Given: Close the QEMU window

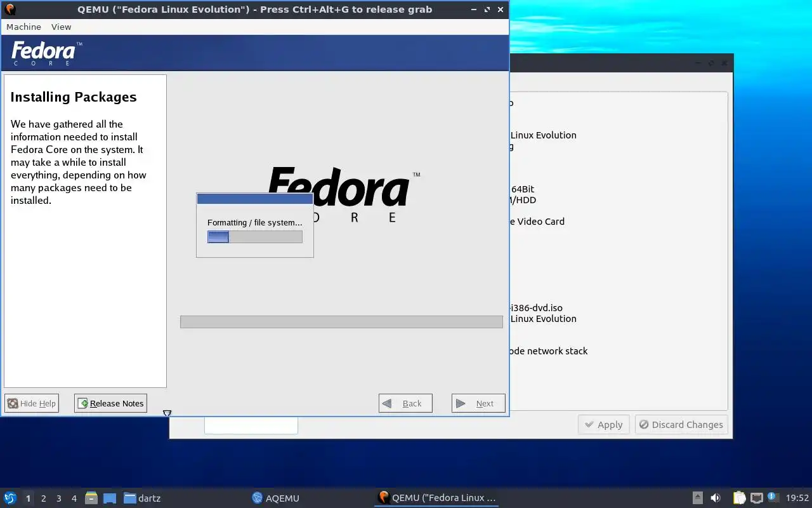Looking at the screenshot, I should click(x=501, y=10).
